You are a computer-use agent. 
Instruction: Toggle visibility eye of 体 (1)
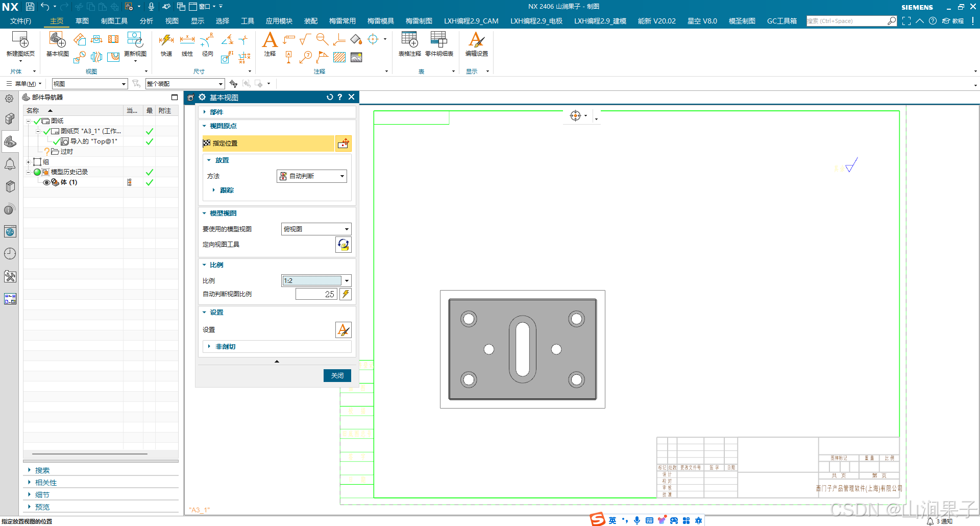(46, 182)
